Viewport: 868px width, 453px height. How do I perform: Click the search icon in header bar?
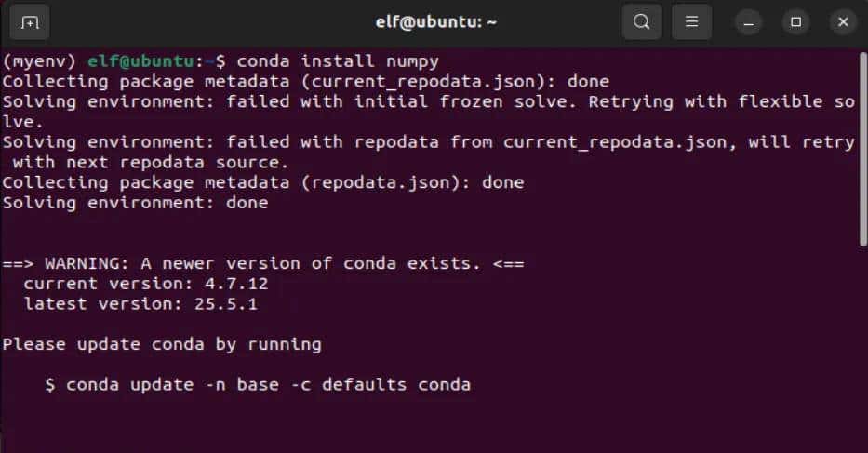tap(641, 21)
